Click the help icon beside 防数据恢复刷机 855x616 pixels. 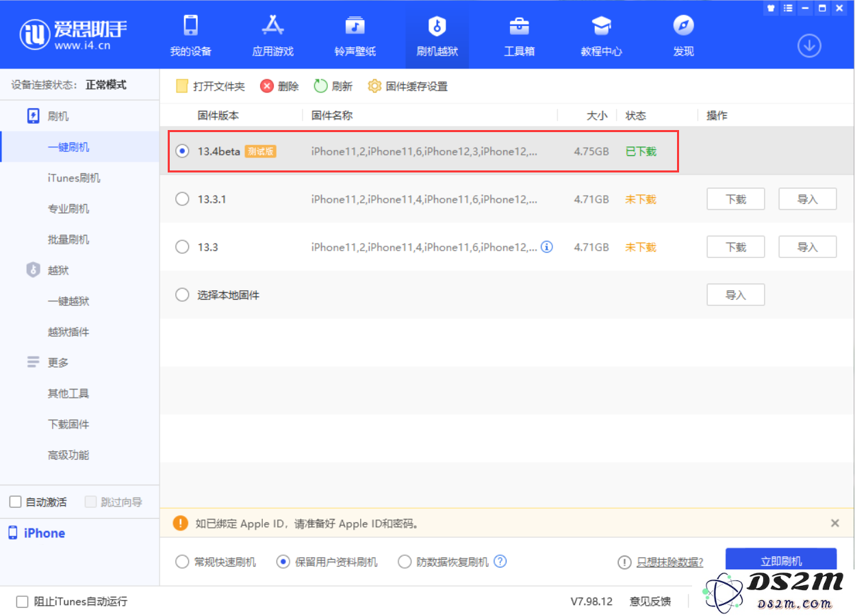(x=500, y=561)
